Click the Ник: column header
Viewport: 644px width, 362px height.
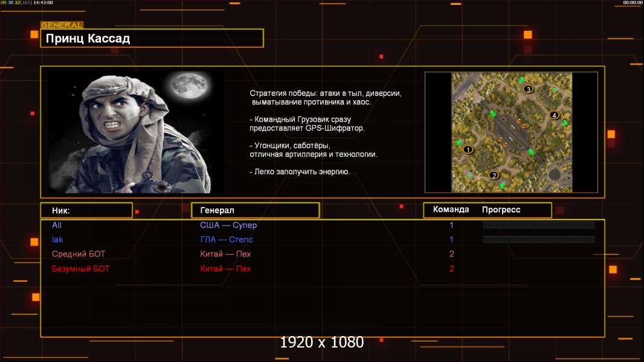[86, 211]
